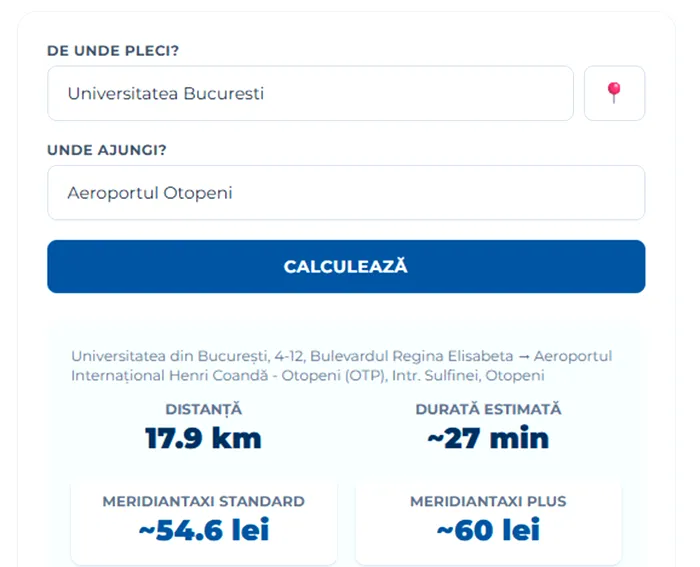Click the red map pin location icon
Image resolution: width=700 pixels, height=567 pixels.
[614, 93]
